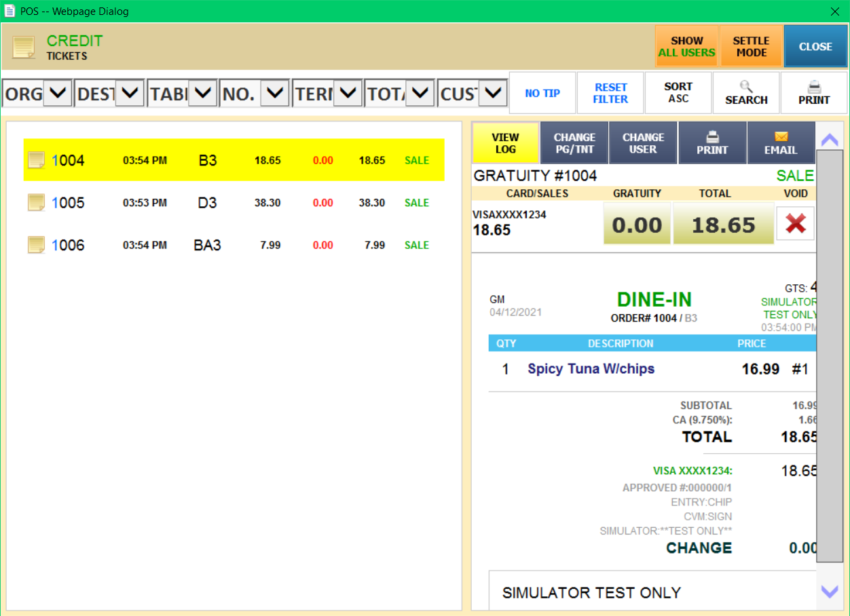This screenshot has height=616, width=850.
Task: Click the red 0.00 tip for ticket 1006
Action: coord(323,246)
